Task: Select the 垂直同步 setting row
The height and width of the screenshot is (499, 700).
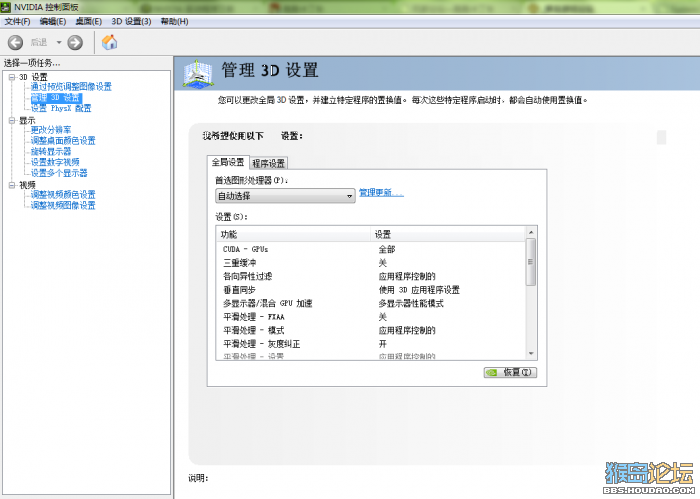Action: [x=371, y=290]
